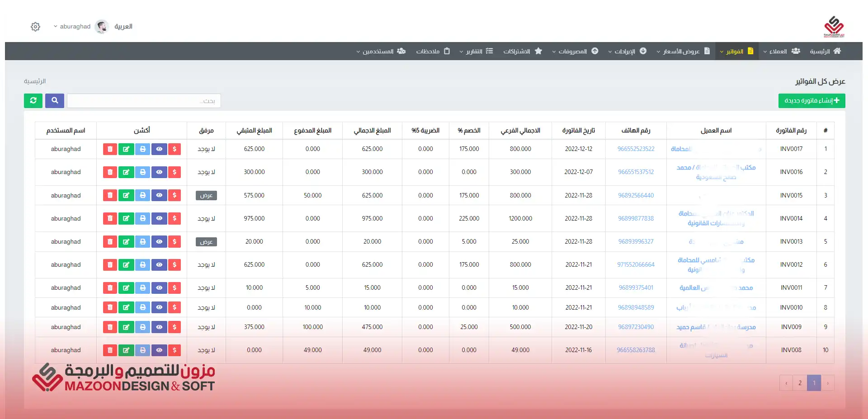The image size is (868, 419).
Task: View invoice INV0013 using eye icon
Action: coord(159,242)
